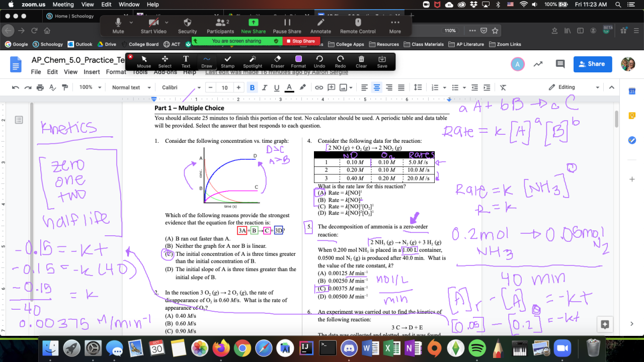Open the Docs File menu
The height and width of the screenshot is (362, 644).
click(36, 72)
